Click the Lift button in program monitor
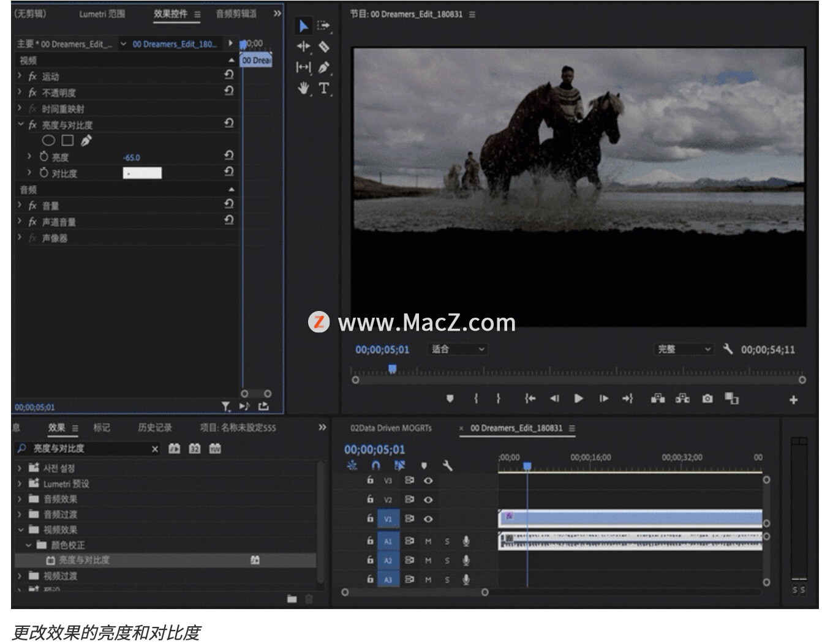Viewport: 822px width, 644px height. [658, 399]
